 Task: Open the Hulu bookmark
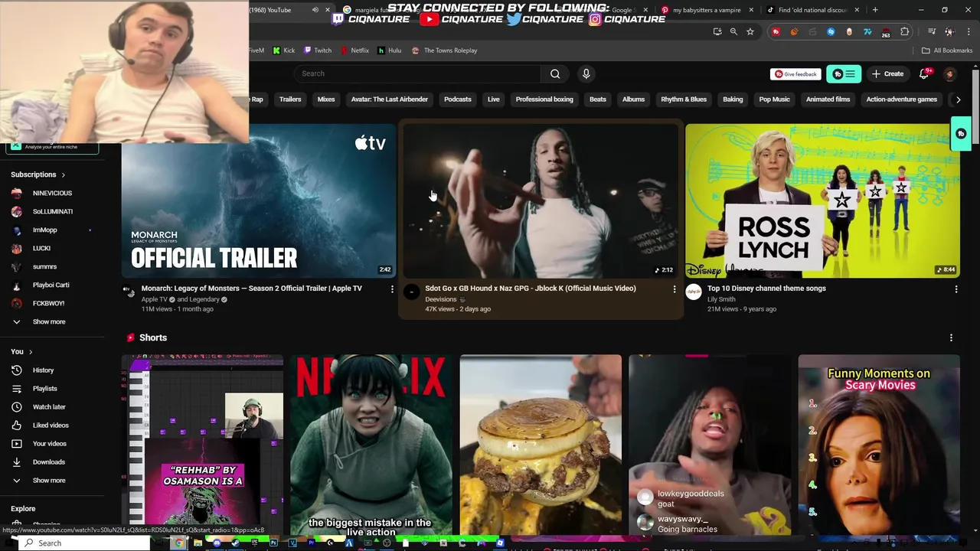390,51
